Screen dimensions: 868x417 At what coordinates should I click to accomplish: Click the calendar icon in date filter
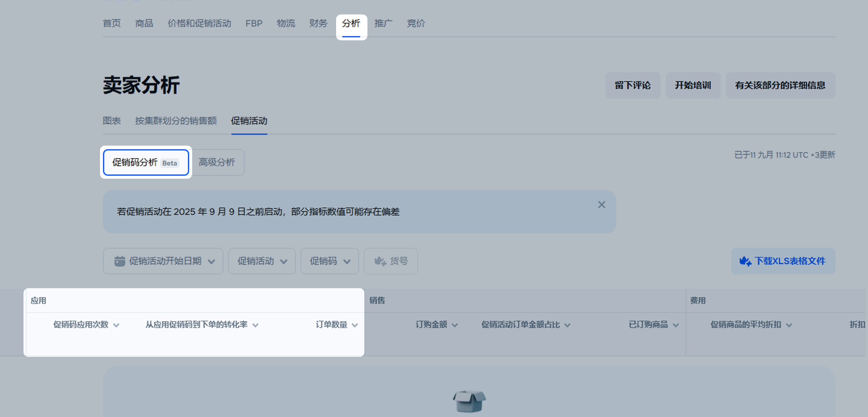pyautogui.click(x=120, y=261)
